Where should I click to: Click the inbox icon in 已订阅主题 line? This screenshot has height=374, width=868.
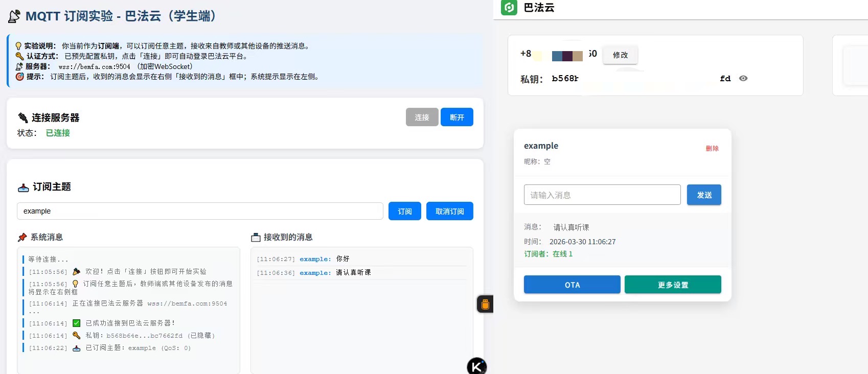tap(77, 348)
